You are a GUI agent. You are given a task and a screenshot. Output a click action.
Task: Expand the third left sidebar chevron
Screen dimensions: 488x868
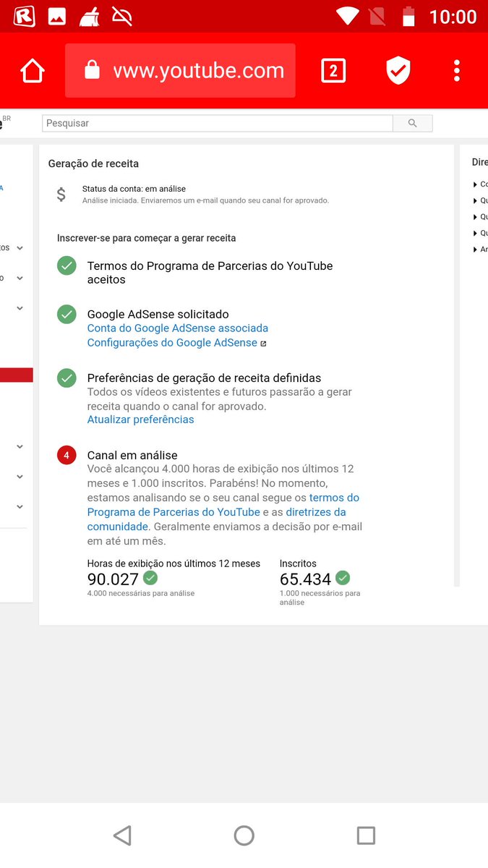coord(20,308)
